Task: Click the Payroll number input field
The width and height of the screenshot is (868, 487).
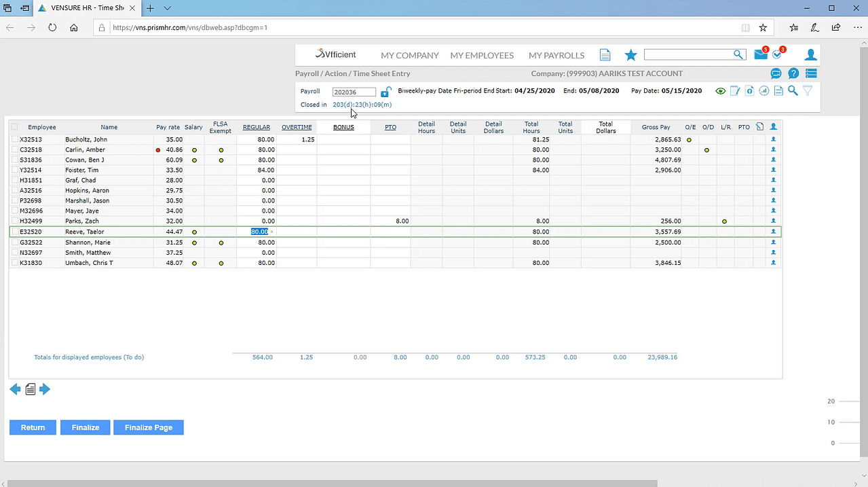Action: tap(354, 92)
